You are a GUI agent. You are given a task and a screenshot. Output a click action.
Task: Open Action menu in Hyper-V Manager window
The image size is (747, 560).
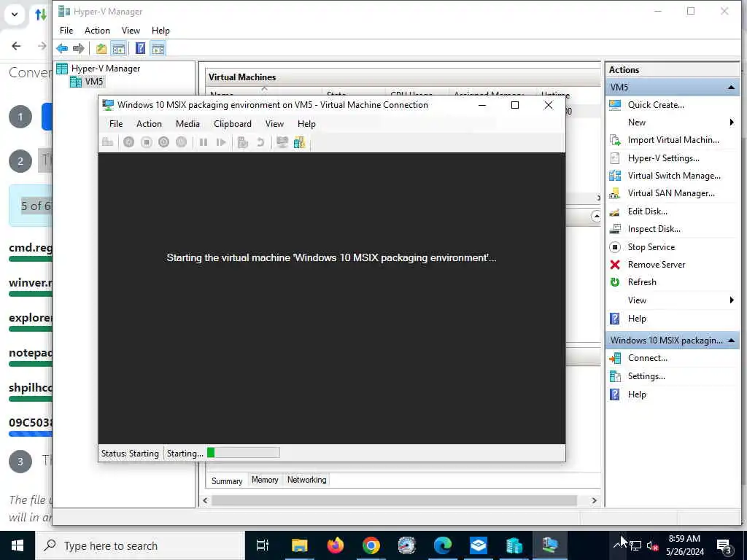pyautogui.click(x=97, y=31)
